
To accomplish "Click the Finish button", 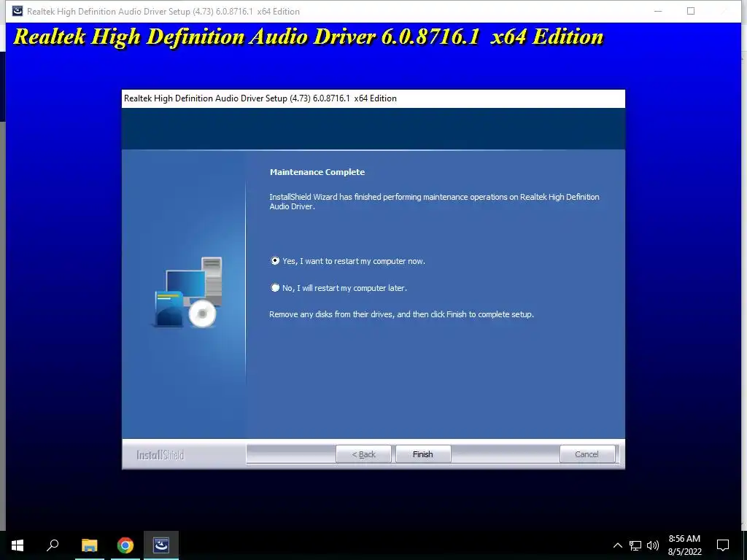I will tap(423, 454).
